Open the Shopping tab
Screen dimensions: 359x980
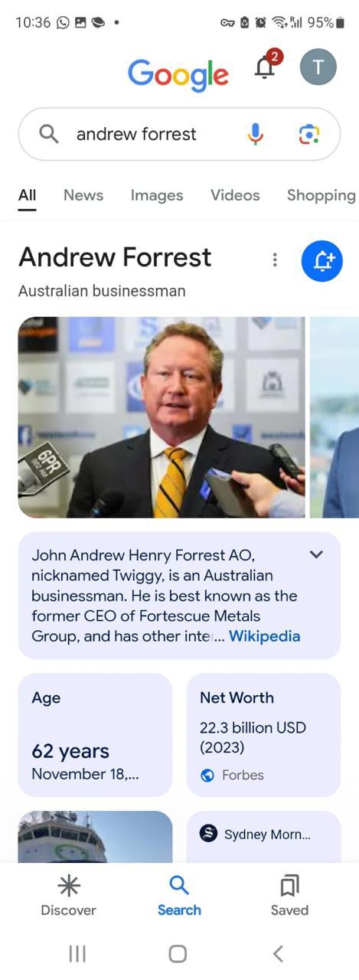click(x=321, y=195)
